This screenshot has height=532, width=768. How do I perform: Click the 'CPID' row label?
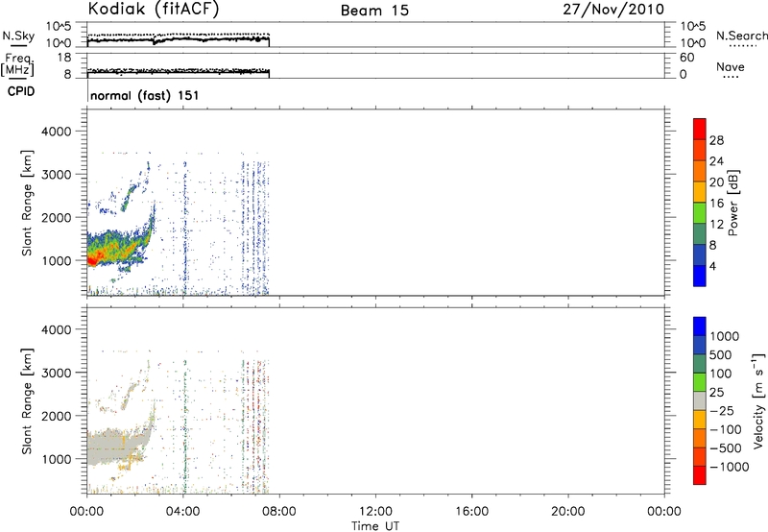(20, 91)
